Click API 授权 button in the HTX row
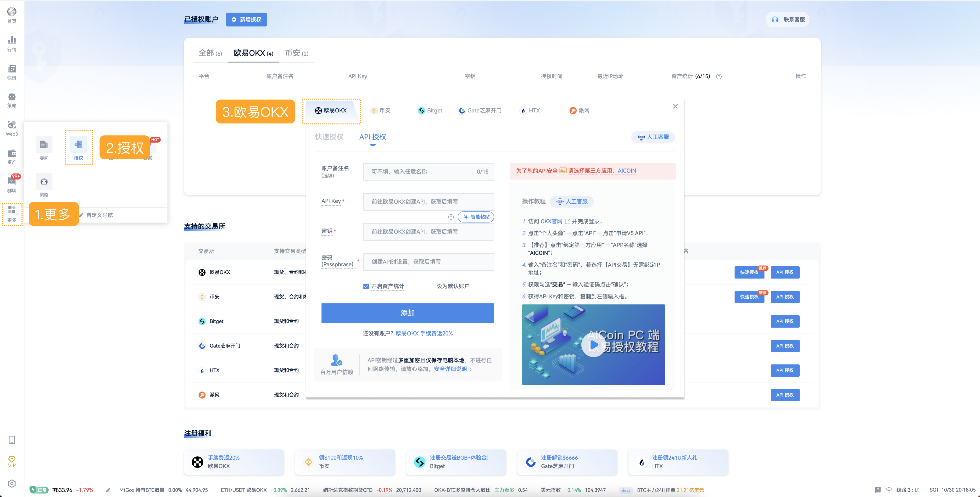 point(785,371)
